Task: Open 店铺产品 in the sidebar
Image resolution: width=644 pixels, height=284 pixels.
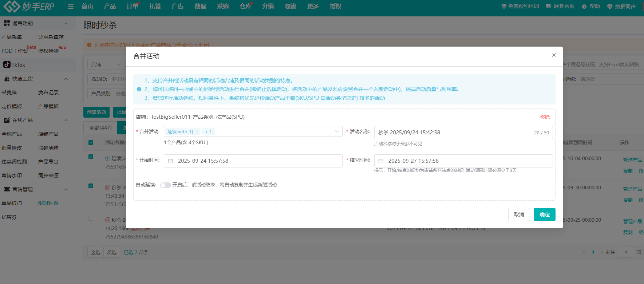Action: coord(48,134)
